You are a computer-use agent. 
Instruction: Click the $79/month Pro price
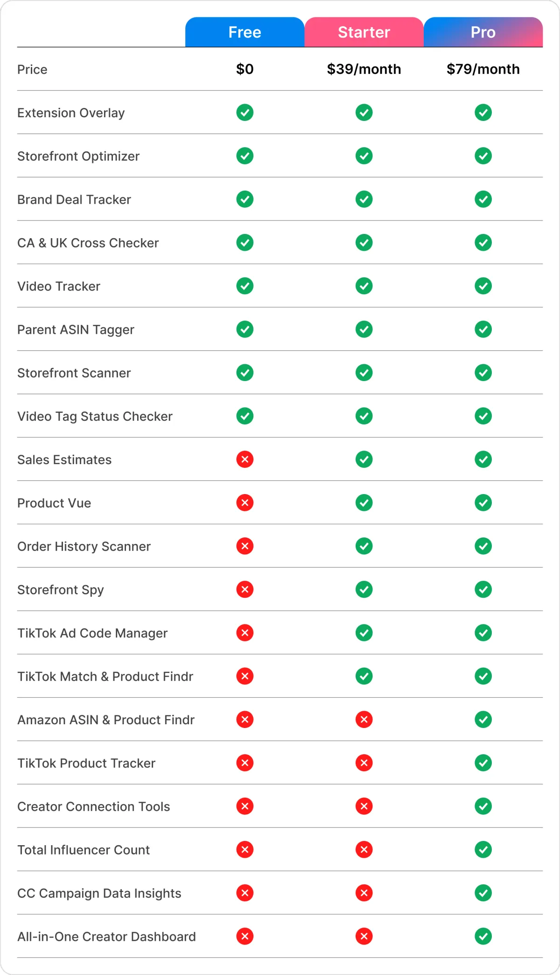483,69
